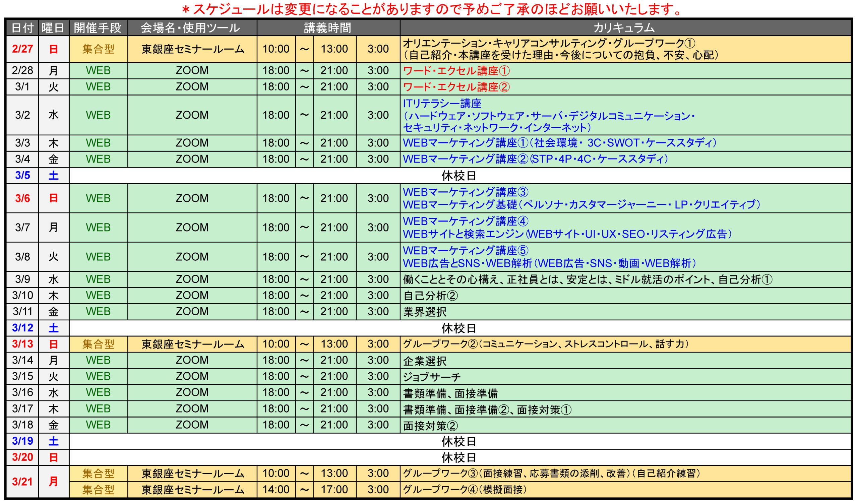Click the red schedule change notice
The image size is (858, 504).
click(x=431, y=9)
